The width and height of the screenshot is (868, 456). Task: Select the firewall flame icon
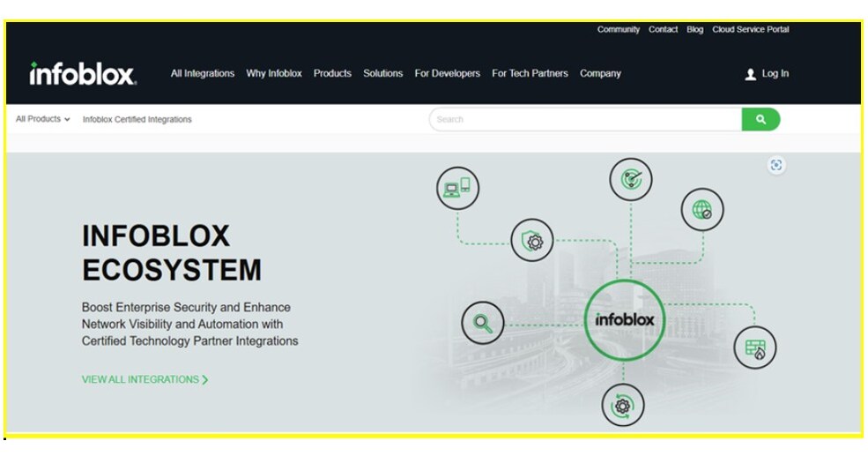(x=755, y=348)
